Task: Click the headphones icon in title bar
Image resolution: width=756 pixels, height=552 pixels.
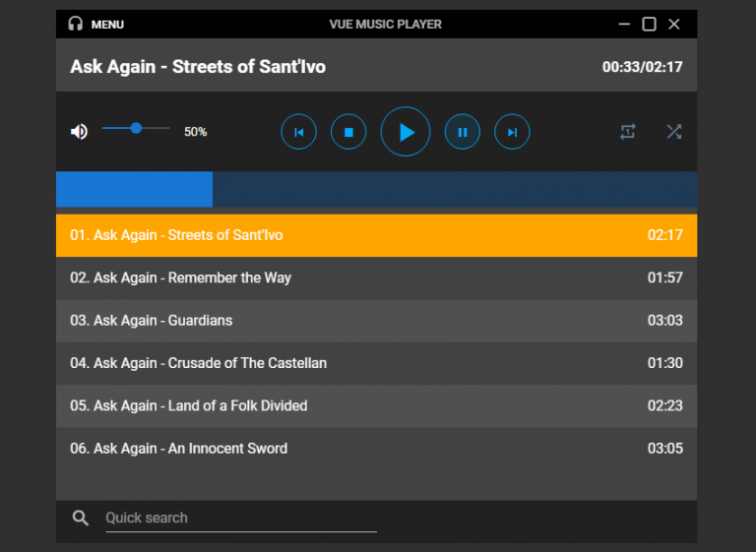Action: 75,24
